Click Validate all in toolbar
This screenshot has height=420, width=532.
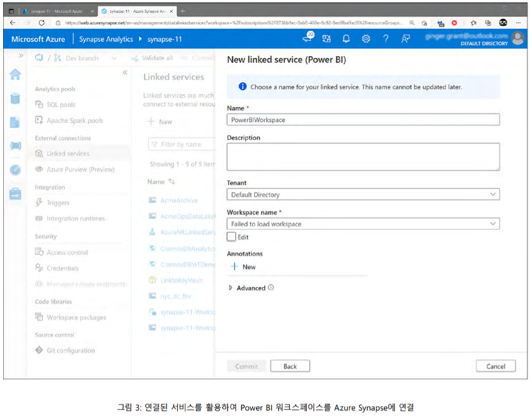coord(152,58)
